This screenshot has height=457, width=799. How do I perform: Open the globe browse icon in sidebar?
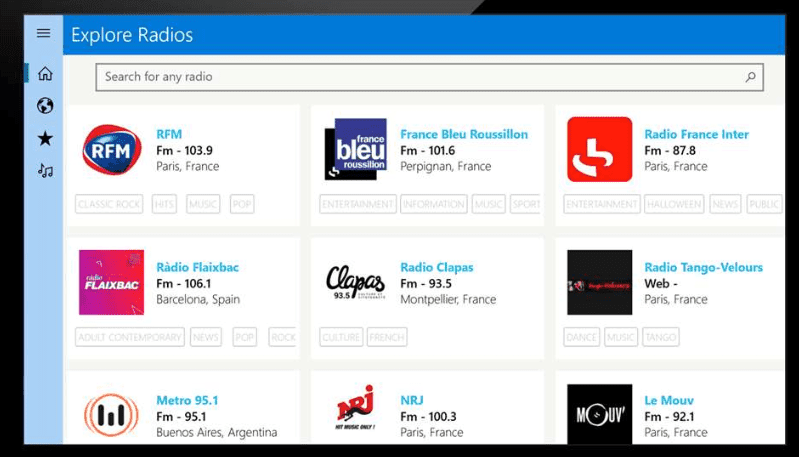tap(44, 106)
